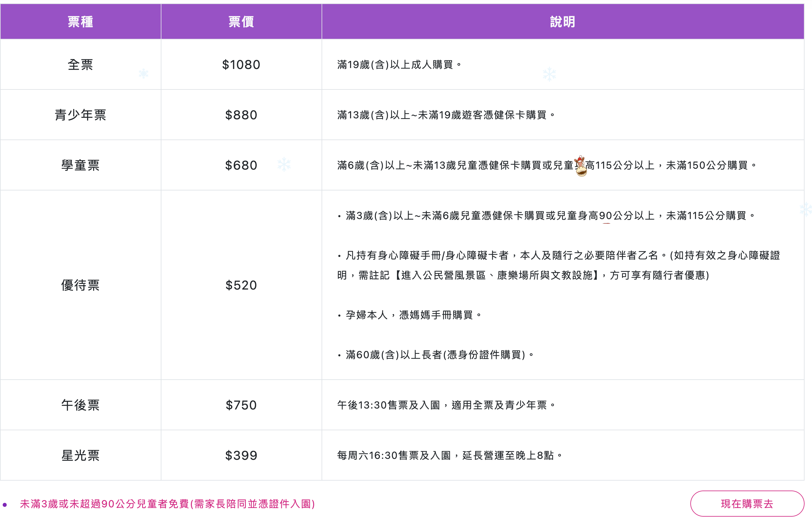This screenshot has height=530, width=812.
Task: Click the $399 price for 星光票
Action: 241,455
